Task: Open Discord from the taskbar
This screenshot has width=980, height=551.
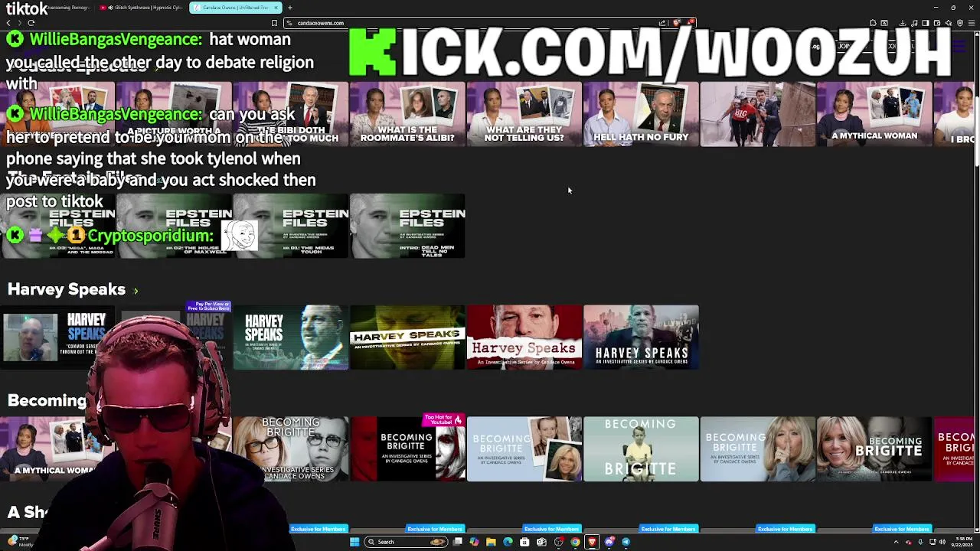Action: [609, 542]
